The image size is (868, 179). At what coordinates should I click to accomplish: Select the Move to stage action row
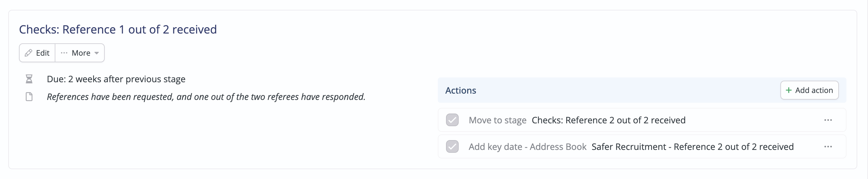pyautogui.click(x=642, y=120)
